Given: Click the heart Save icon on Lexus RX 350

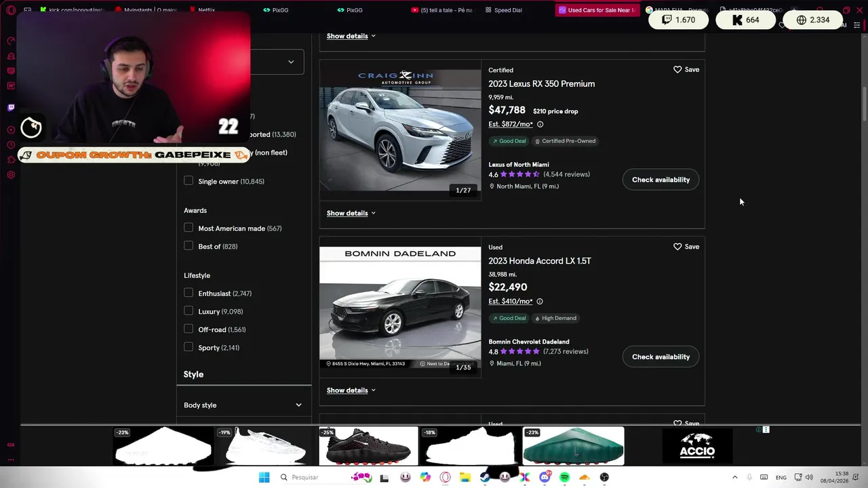Looking at the screenshot, I should (x=677, y=70).
